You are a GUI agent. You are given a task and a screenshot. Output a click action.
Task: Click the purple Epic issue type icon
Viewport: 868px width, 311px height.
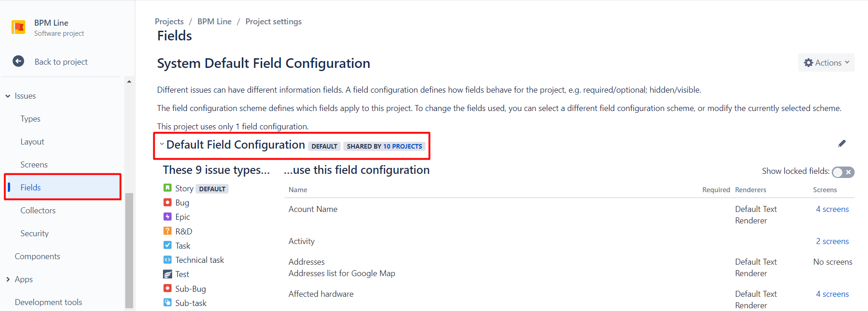(x=168, y=217)
